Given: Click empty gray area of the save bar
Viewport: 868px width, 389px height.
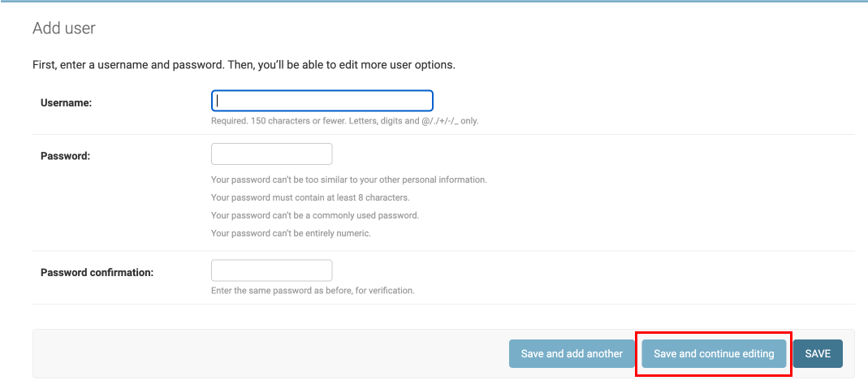Looking at the screenshot, I should point(268,354).
